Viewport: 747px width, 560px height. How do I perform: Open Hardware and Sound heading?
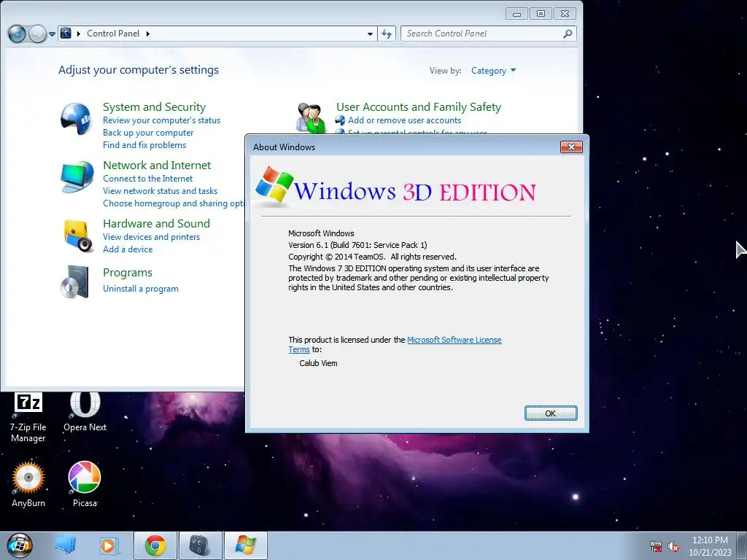(x=156, y=223)
